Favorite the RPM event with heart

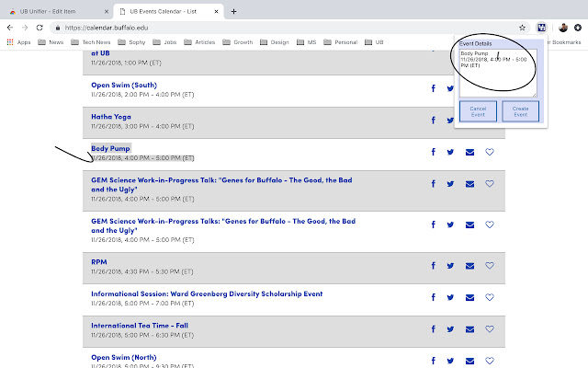click(490, 266)
